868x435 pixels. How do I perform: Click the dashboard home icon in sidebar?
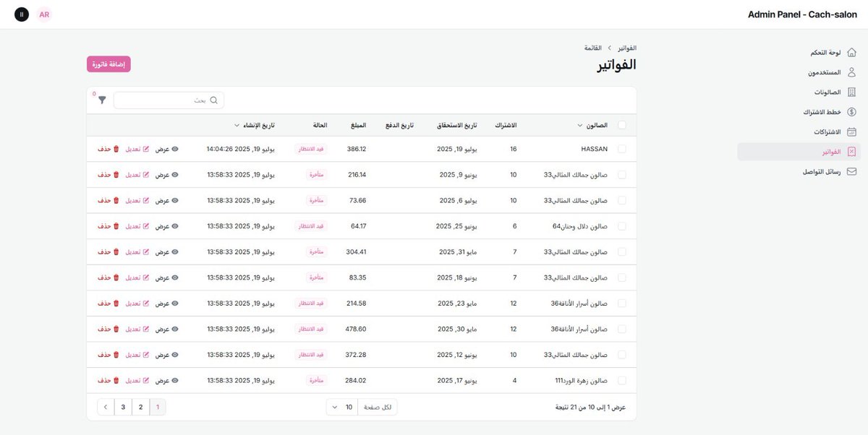click(851, 53)
